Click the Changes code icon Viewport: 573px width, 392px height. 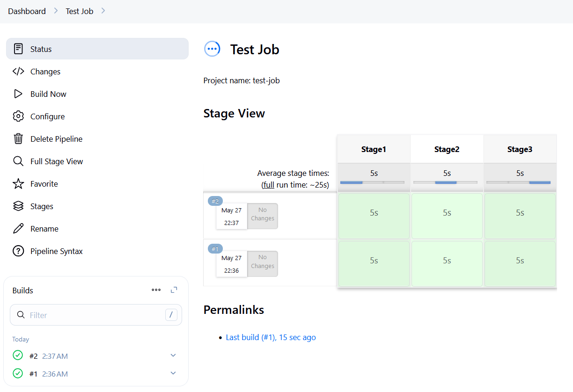click(x=18, y=72)
